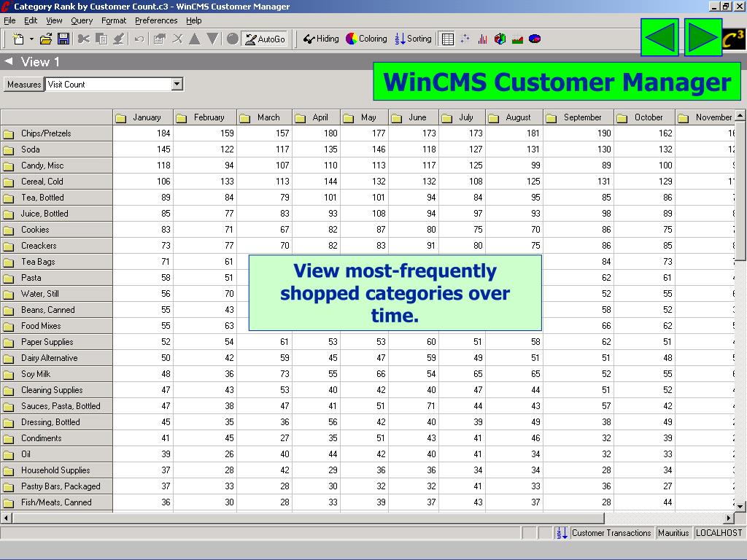The width and height of the screenshot is (747, 560).
Task: Click the Open file folder icon
Action: tap(46, 39)
